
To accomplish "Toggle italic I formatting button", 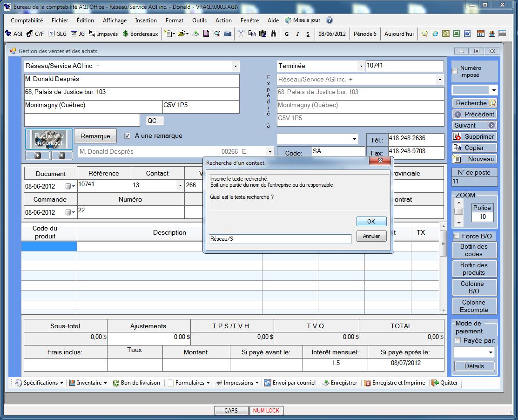I will [x=297, y=34].
